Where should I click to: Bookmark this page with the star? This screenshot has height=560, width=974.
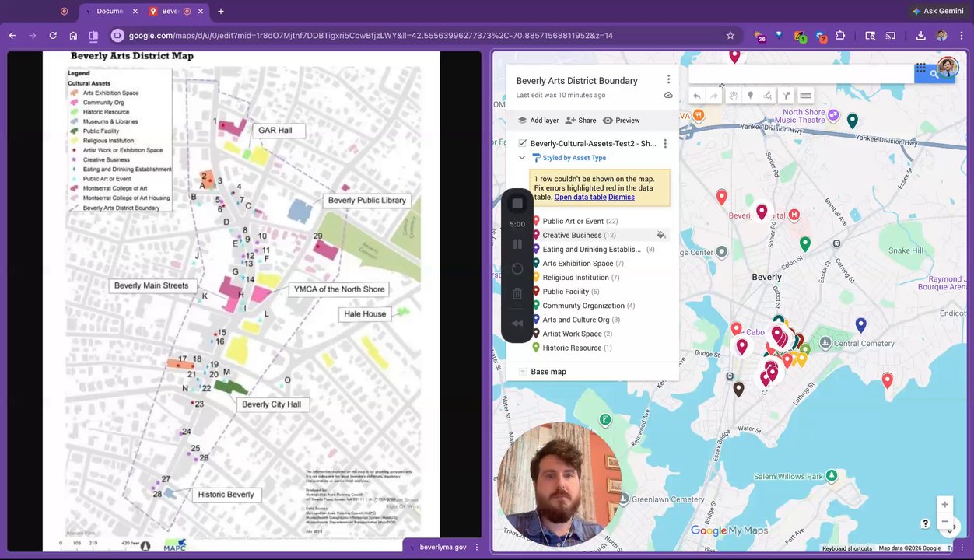click(730, 35)
